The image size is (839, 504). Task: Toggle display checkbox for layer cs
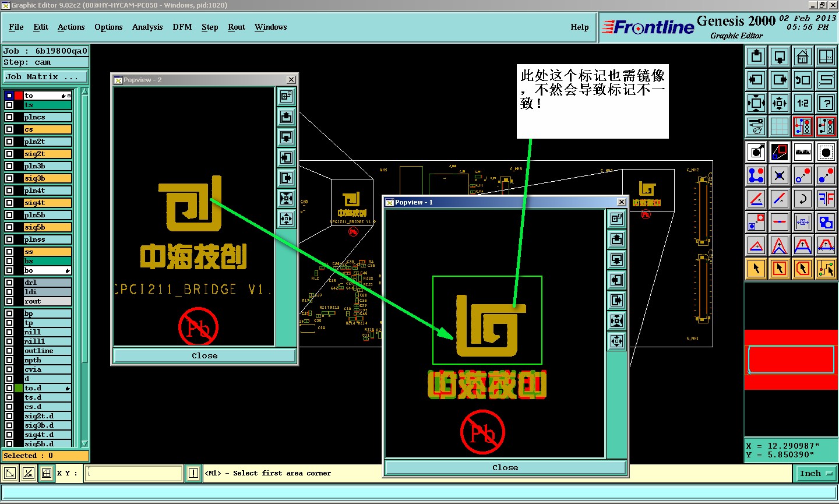[x=9, y=129]
